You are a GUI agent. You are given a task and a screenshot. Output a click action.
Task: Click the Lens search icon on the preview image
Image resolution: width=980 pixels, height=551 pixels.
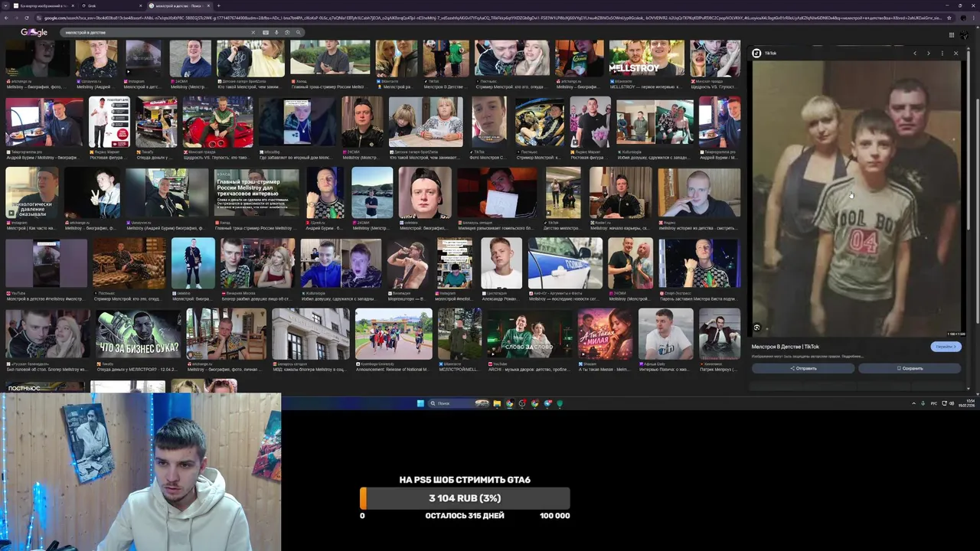(x=757, y=328)
